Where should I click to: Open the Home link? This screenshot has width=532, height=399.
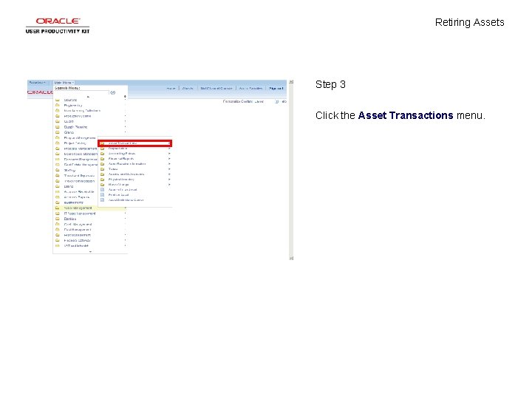(x=171, y=88)
